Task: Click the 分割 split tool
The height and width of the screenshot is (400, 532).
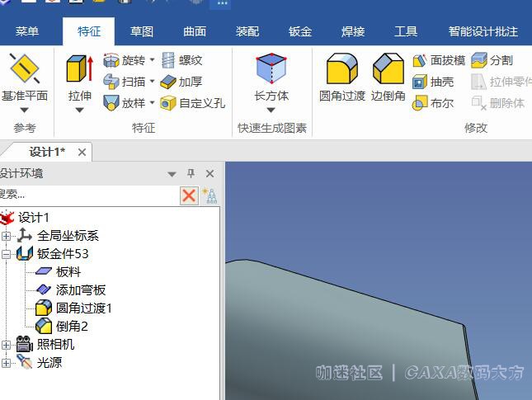Action: 492,61
